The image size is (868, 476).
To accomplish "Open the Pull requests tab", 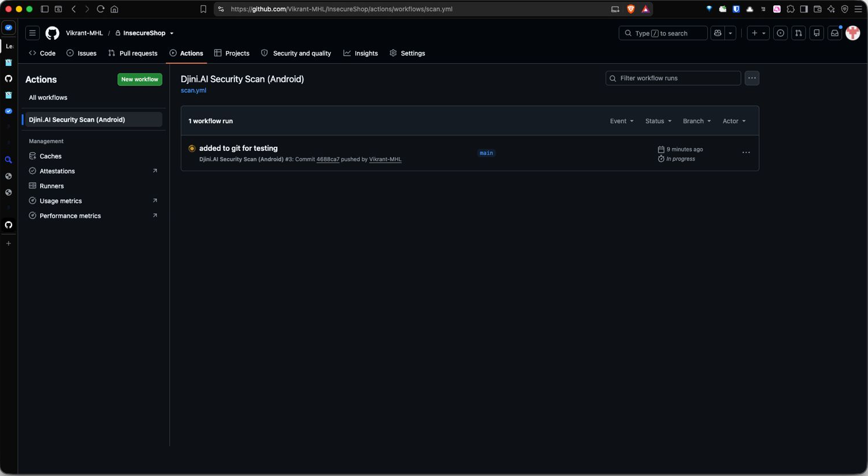I will (x=133, y=53).
